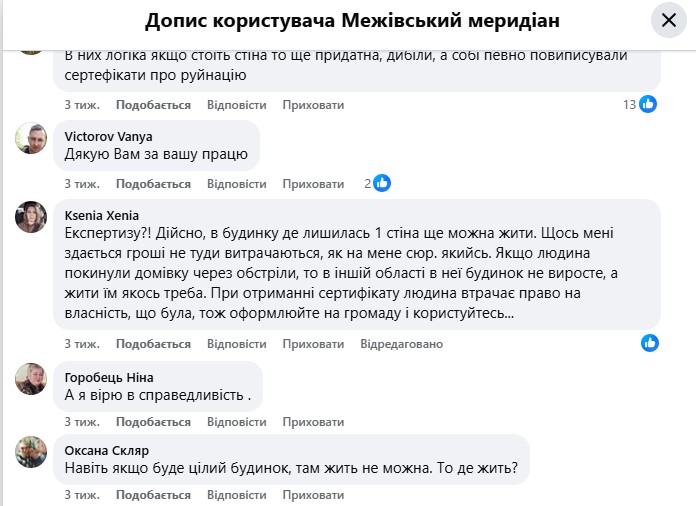Click the like reaction icon with 13 count
696x506 pixels.
[x=648, y=104]
